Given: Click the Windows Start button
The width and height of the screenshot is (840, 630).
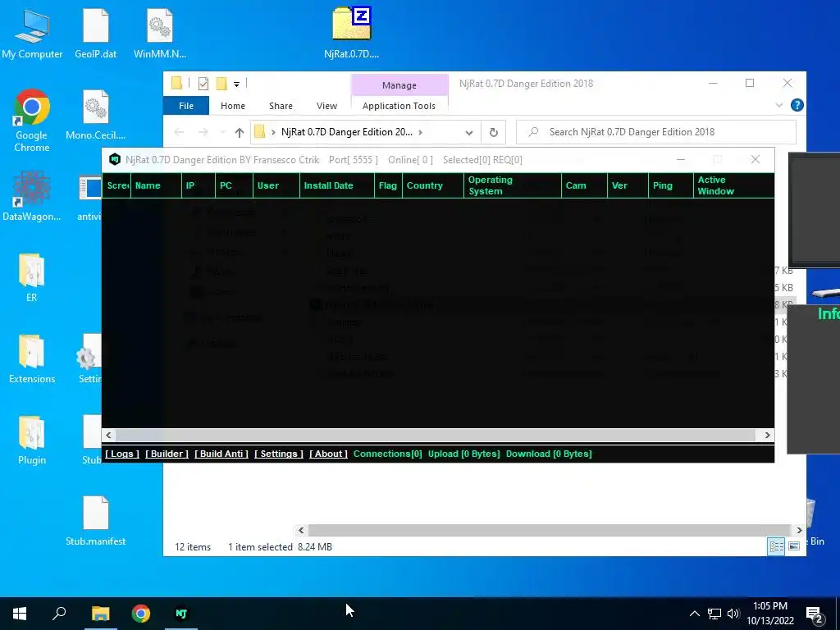Looking at the screenshot, I should 20,614.
